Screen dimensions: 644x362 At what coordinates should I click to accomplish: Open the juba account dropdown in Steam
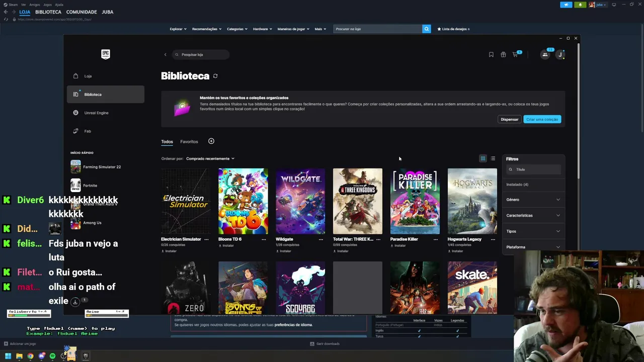click(598, 5)
